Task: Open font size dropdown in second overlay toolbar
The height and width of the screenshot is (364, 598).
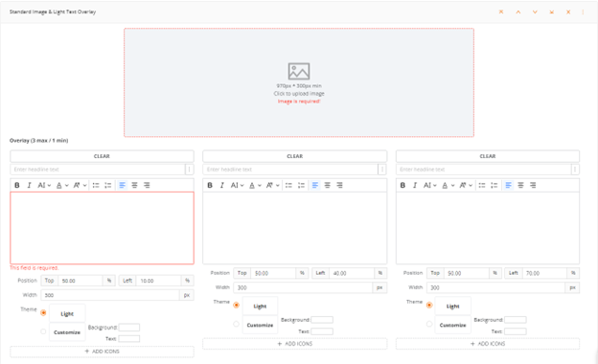Action: [273, 185]
